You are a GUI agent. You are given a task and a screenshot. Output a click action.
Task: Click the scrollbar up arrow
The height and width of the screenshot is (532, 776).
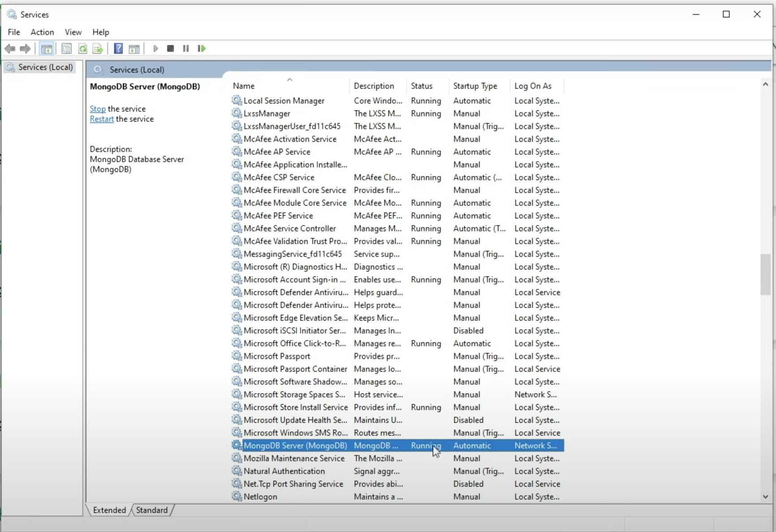point(765,84)
